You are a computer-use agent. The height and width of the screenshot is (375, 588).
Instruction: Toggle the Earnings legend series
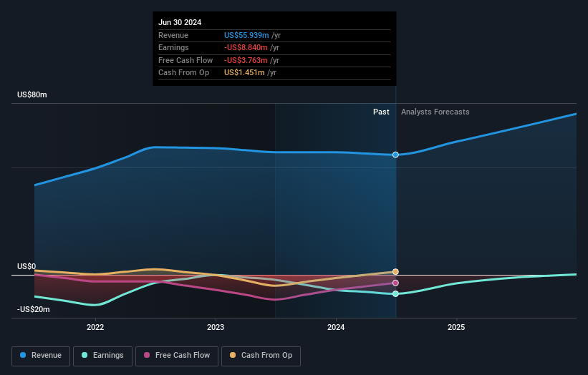click(x=102, y=356)
